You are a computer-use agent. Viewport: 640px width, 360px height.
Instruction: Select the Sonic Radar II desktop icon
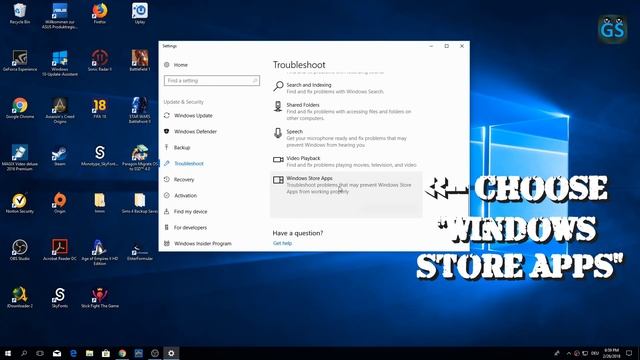[x=100, y=60]
